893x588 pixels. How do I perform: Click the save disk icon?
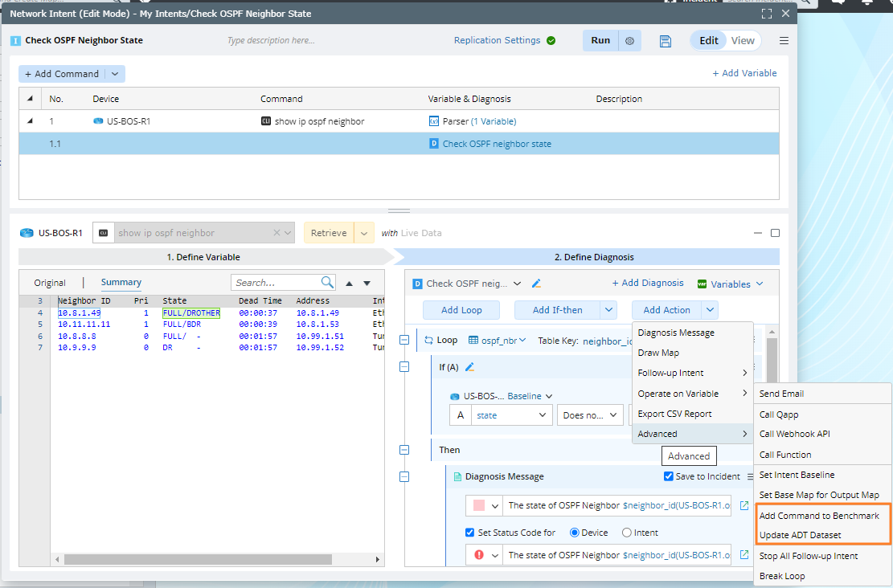[665, 41]
